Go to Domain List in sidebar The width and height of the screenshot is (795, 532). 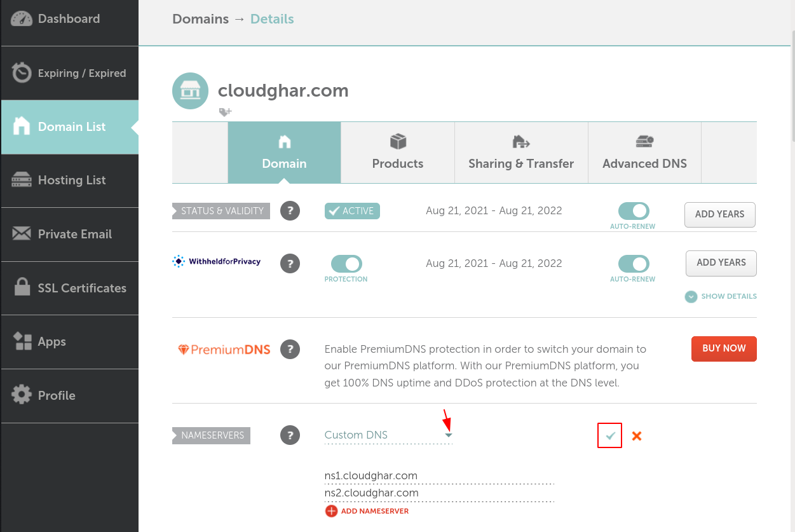coord(69,127)
